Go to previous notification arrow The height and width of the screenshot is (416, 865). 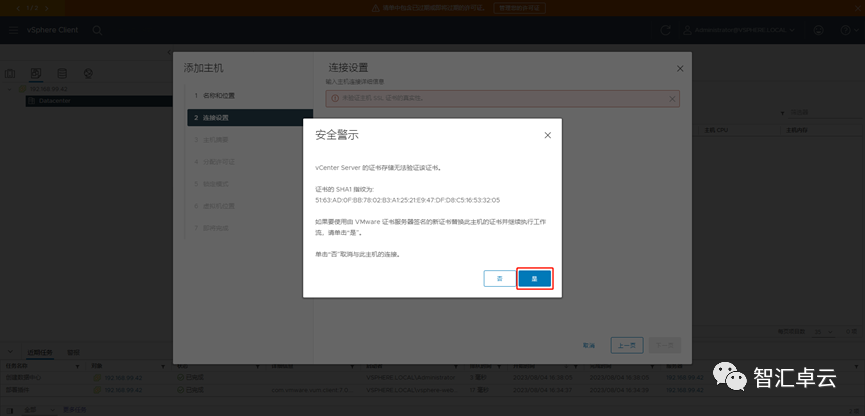pos(18,8)
